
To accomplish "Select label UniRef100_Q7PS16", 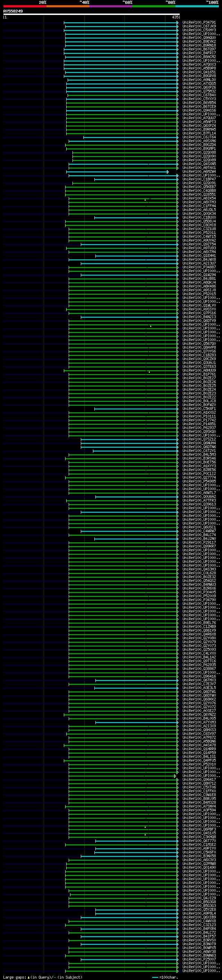I will click(x=199, y=313).
